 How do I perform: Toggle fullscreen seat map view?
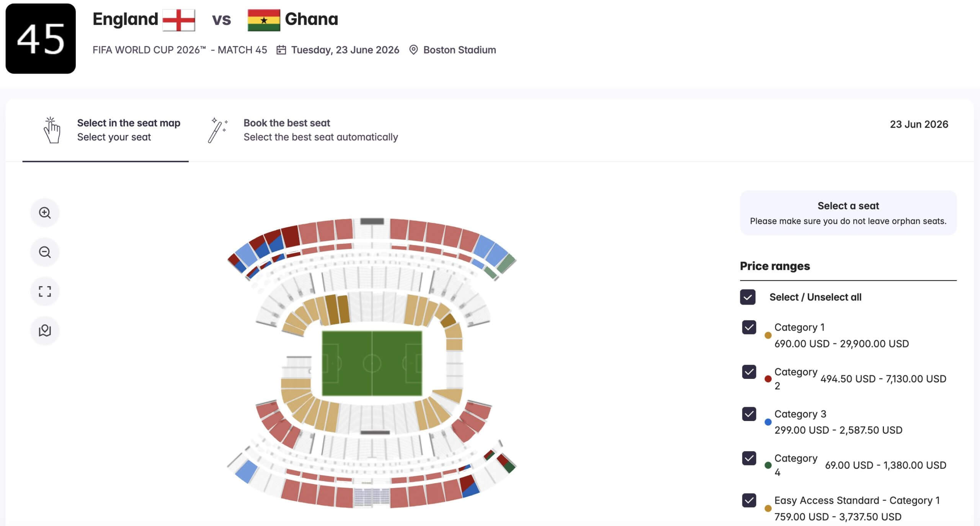pyautogui.click(x=45, y=292)
